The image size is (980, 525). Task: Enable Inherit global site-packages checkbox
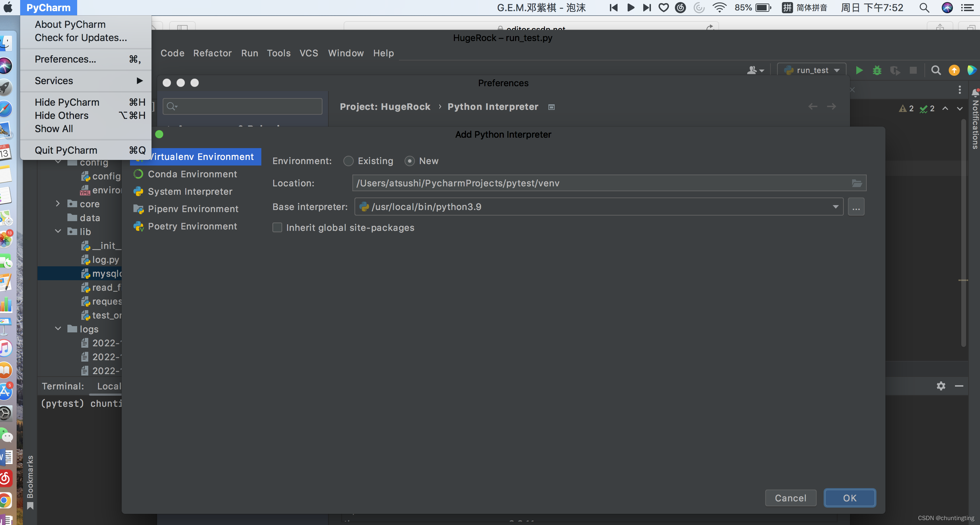pyautogui.click(x=277, y=228)
